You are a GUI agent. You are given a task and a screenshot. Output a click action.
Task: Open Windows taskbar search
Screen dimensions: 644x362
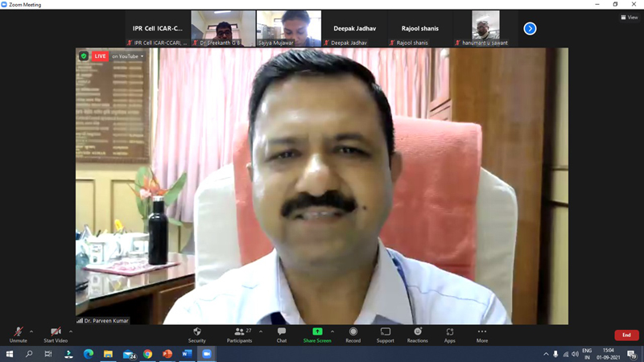click(x=29, y=354)
